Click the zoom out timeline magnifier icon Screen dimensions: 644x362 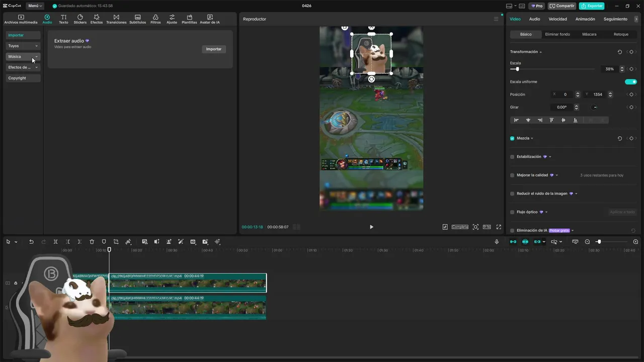click(587, 242)
